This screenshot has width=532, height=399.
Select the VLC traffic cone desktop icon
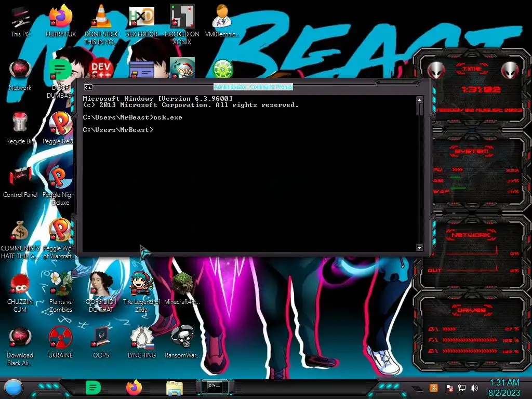[x=101, y=24]
